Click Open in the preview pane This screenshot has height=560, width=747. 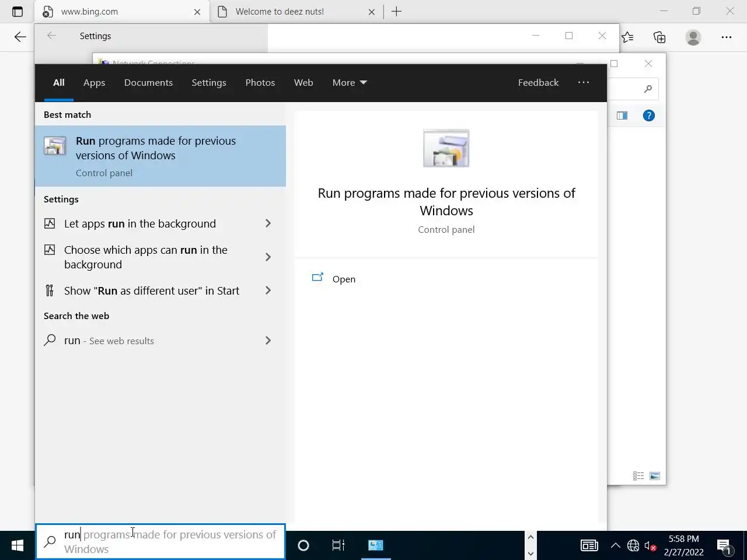[344, 279]
